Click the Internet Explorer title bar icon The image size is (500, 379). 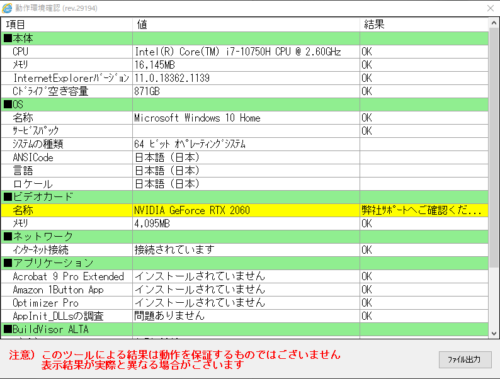(7, 8)
